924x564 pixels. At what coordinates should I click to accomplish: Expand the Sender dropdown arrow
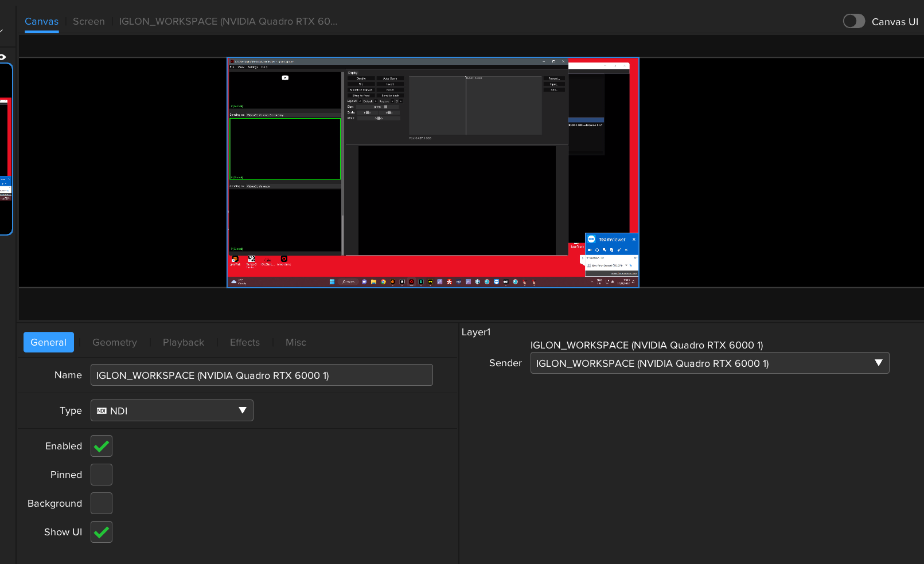878,363
